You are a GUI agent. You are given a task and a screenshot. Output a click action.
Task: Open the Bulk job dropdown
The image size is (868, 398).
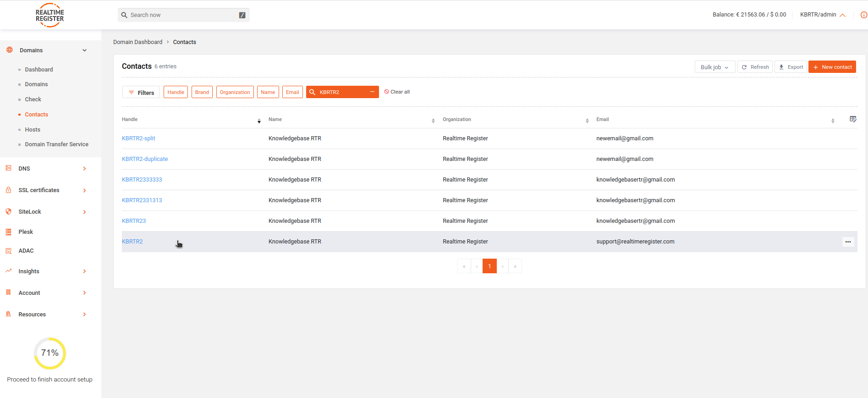(x=714, y=67)
